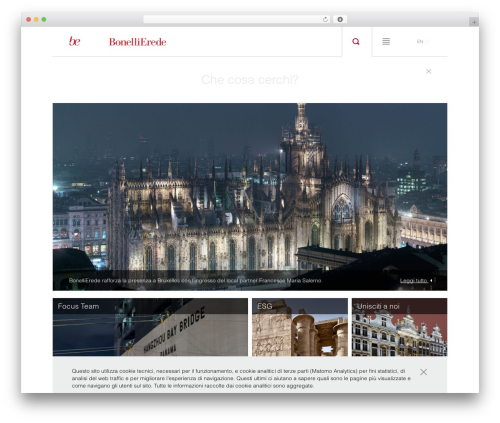Open the ESG tile
This screenshot has width=500, height=423.
click(300, 327)
